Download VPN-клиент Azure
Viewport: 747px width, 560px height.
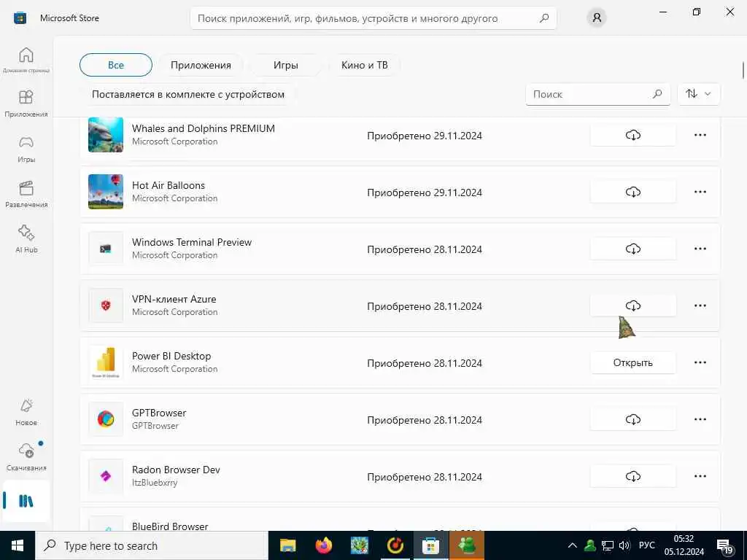point(632,306)
